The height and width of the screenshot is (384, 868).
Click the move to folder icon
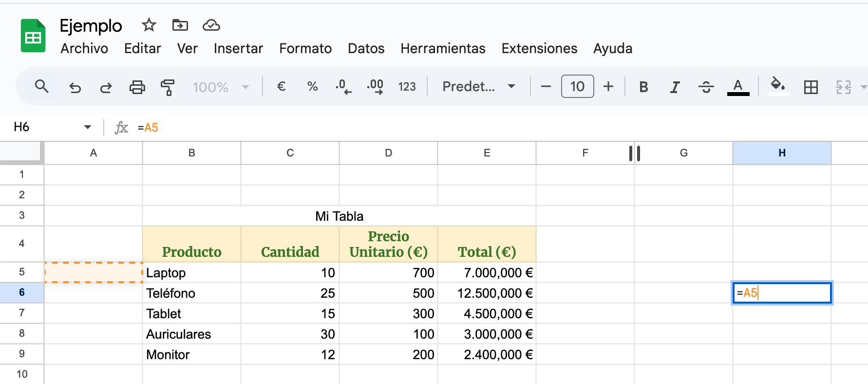(180, 25)
